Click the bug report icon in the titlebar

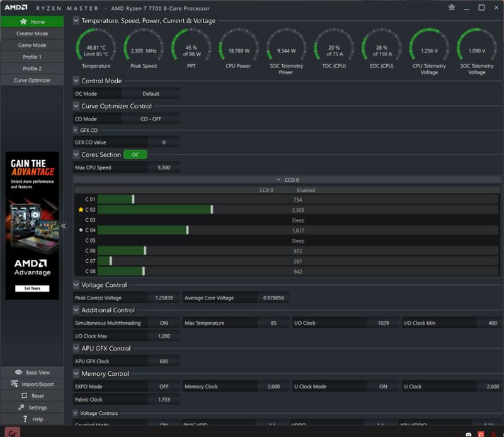pyautogui.click(x=453, y=7)
